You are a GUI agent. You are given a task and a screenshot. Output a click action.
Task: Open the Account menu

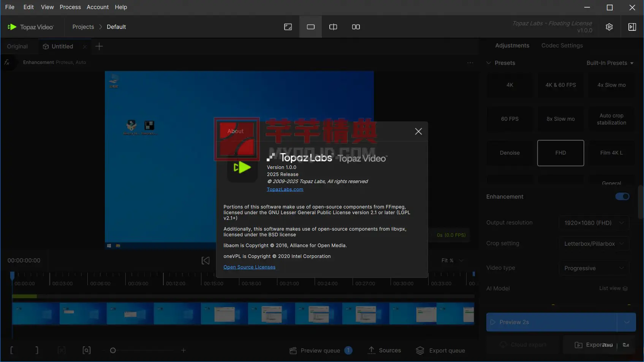click(x=98, y=7)
